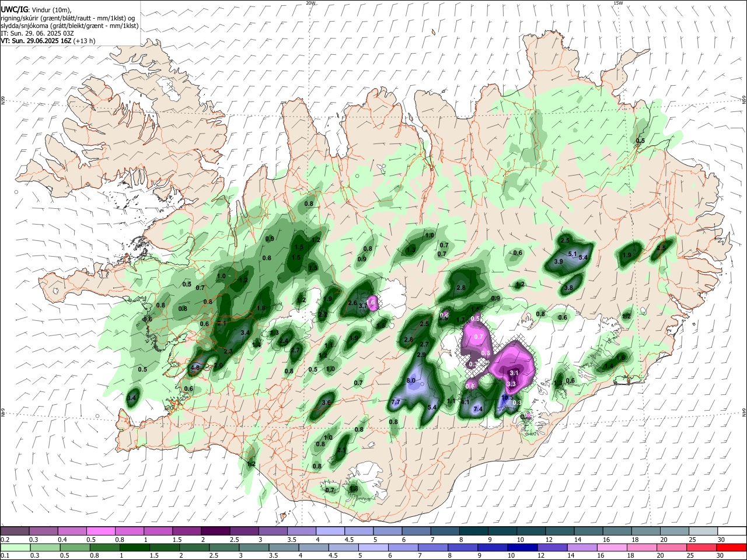Click the '5.1' precipitation value in the east
747x560 pixels.
pyautogui.click(x=573, y=254)
